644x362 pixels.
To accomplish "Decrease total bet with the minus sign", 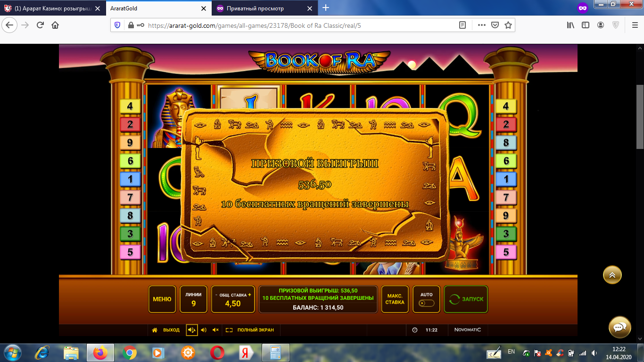I will click(216, 295).
